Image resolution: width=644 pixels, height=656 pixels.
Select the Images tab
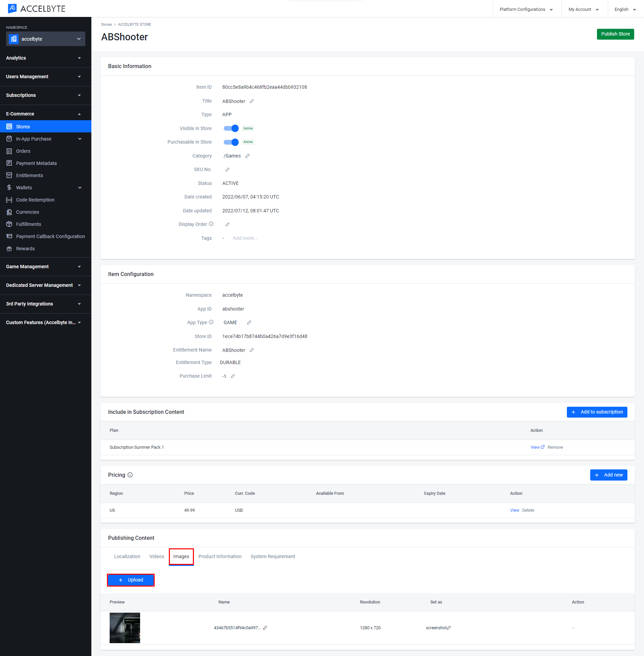tap(181, 556)
